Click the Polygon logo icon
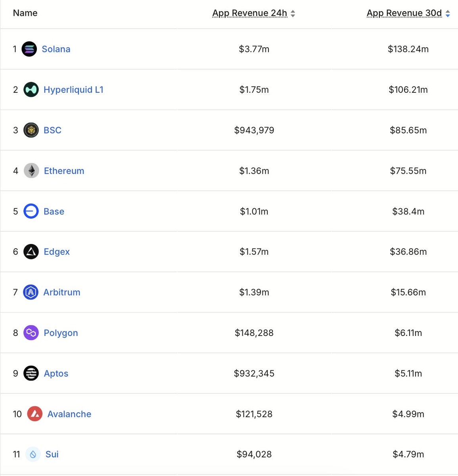The image size is (458, 476). (x=31, y=333)
